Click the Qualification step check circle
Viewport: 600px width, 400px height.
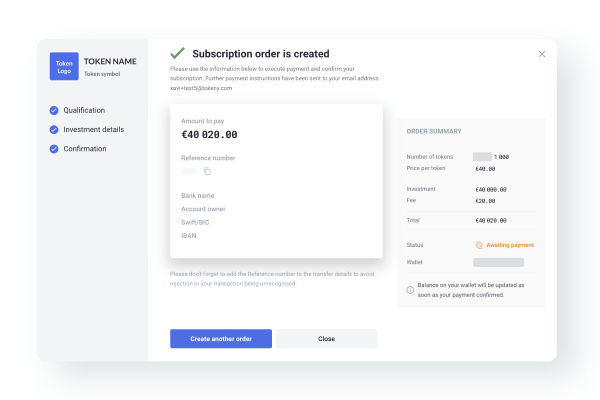coord(54,111)
